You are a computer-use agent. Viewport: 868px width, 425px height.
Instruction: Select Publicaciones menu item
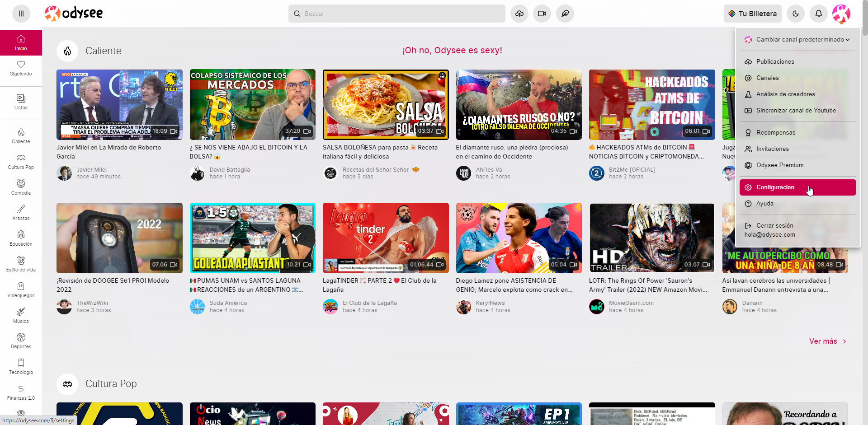click(797, 62)
